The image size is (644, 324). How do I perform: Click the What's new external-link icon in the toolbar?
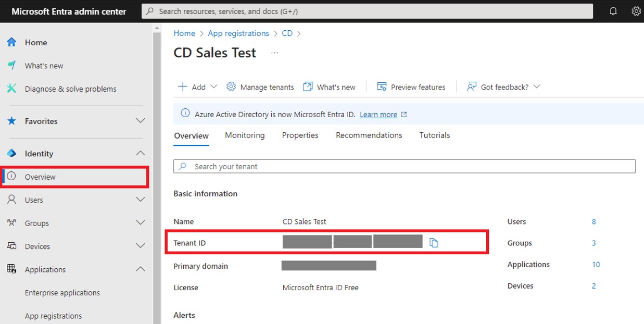point(308,86)
